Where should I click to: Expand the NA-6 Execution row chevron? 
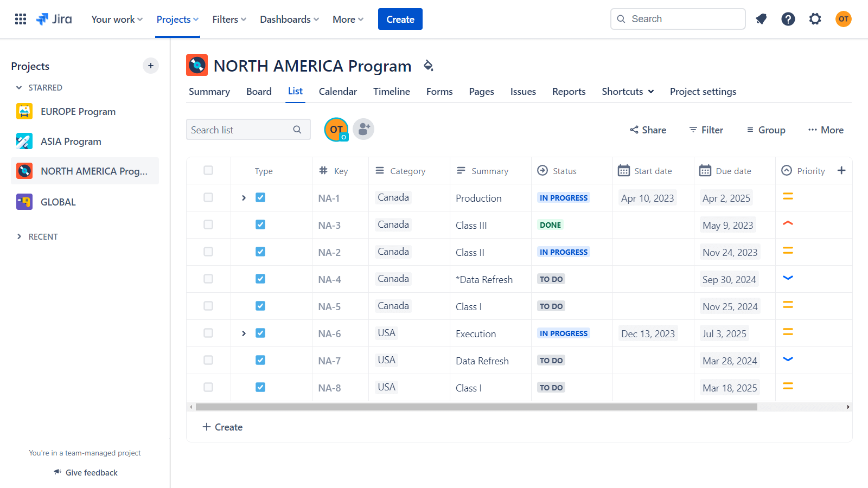(243, 333)
